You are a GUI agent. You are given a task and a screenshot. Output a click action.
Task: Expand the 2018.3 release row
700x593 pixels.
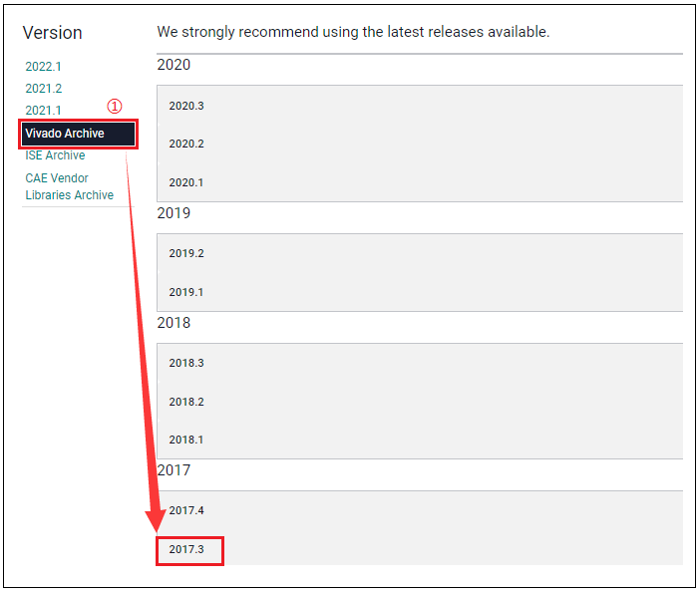click(x=186, y=363)
